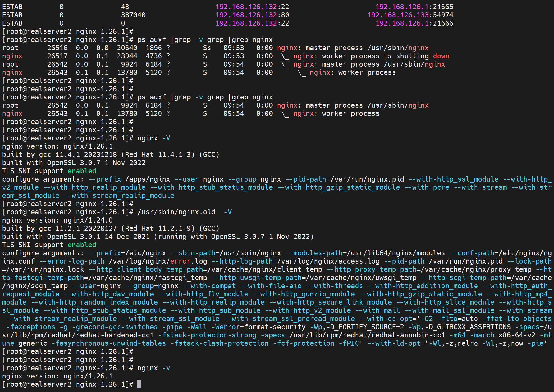The width and height of the screenshot is (554, 392).
Task: Click the terminal cursor block at last prompt
Action: pyautogui.click(x=139, y=384)
